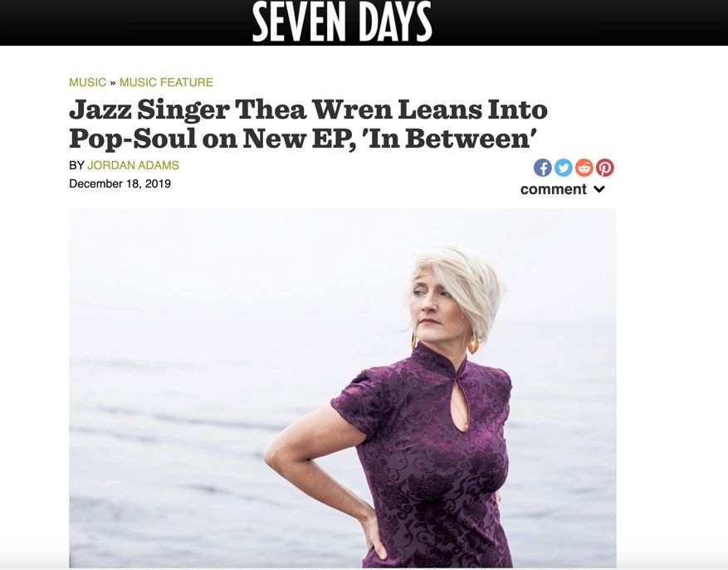Click the December 18, 2019 date
This screenshot has width=728, height=570.
tap(120, 184)
